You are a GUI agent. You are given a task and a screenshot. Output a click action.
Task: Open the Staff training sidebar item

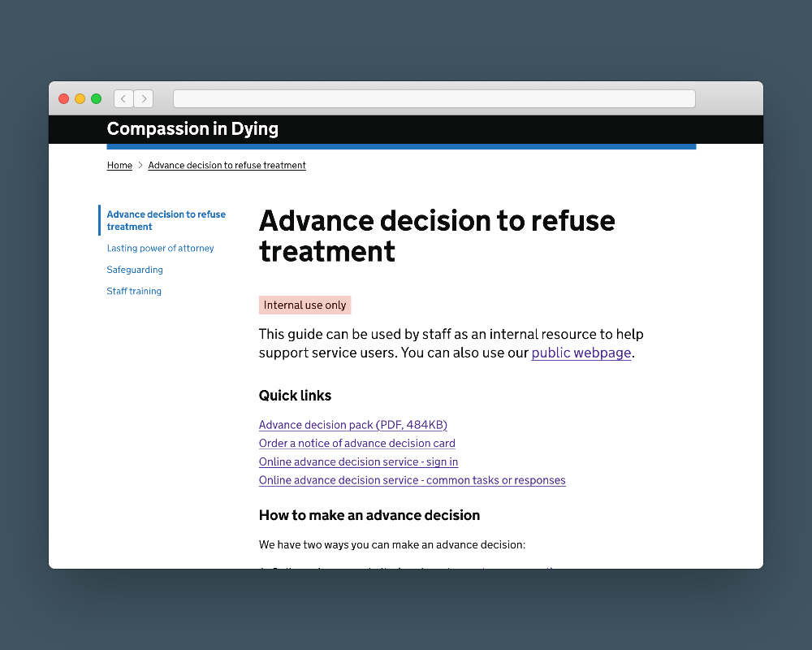134,291
